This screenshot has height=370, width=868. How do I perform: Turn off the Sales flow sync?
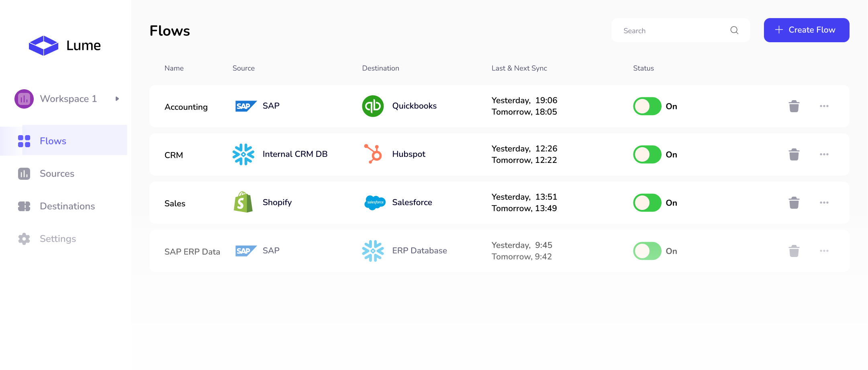[647, 203]
